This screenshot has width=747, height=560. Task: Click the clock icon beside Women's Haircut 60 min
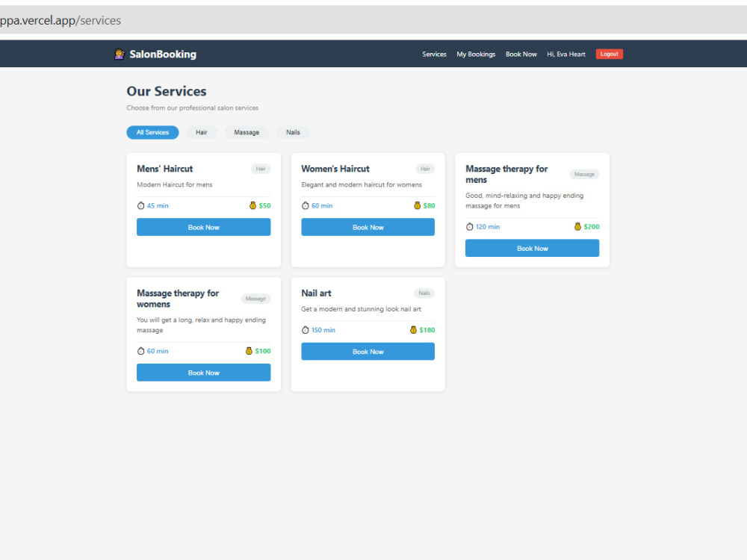pos(306,206)
